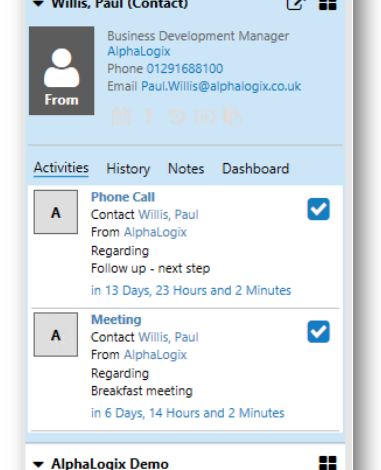The height and width of the screenshot is (470, 381).
Task: Click the edit contact pencil icon
Action: (x=295, y=5)
